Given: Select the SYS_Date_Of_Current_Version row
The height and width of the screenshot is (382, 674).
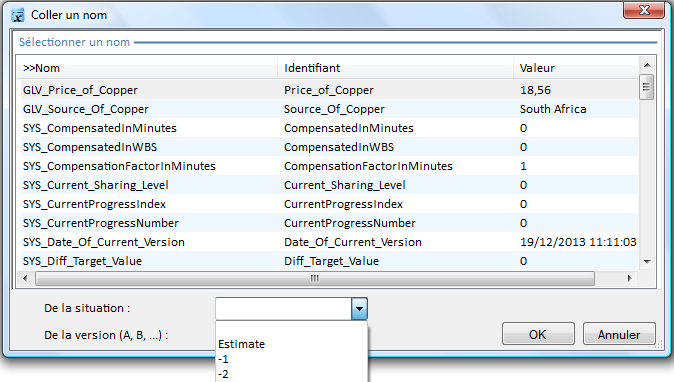Looking at the screenshot, I should coord(328,242).
